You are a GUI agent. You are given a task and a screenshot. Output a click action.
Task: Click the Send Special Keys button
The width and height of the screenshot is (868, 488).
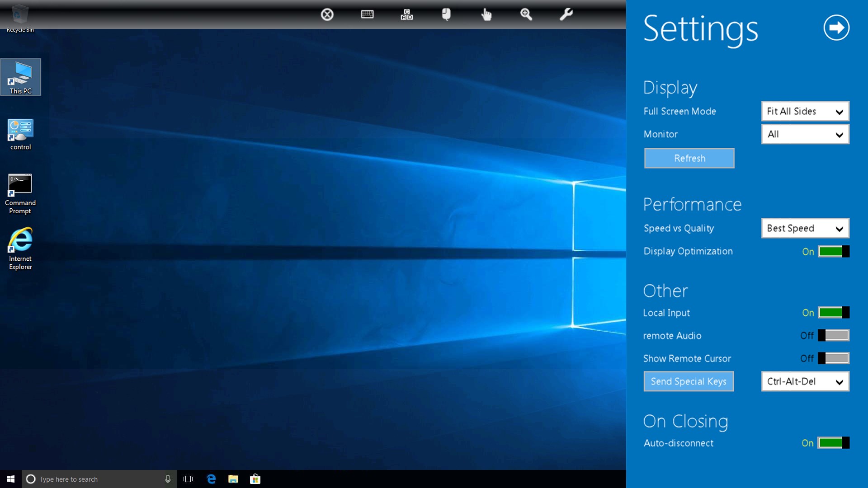pyautogui.click(x=689, y=381)
